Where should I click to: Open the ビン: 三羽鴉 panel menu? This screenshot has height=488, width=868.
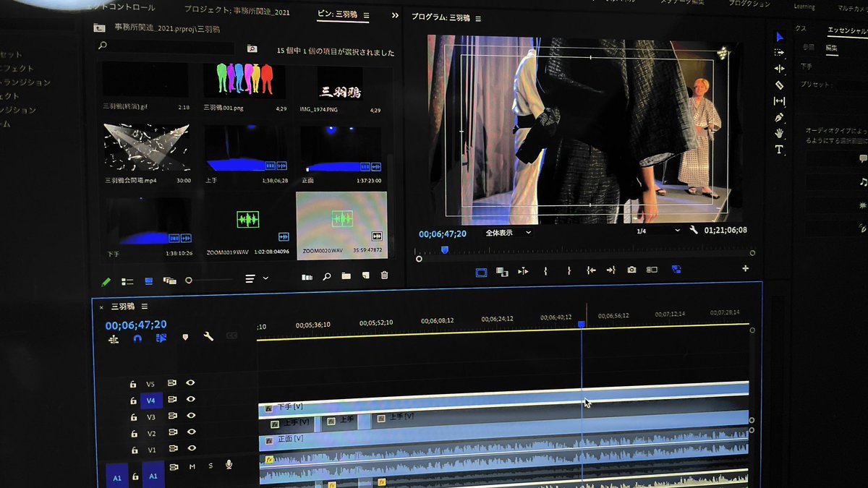coord(366,15)
